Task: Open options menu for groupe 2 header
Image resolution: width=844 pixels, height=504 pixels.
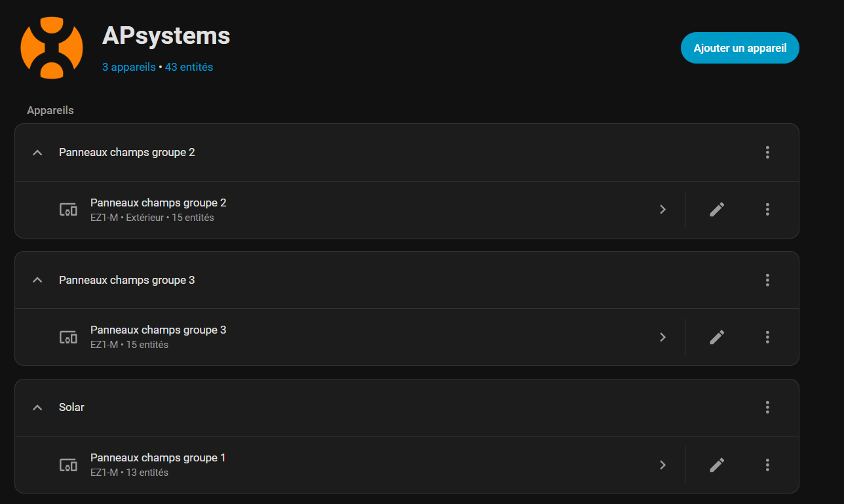Action: [767, 153]
